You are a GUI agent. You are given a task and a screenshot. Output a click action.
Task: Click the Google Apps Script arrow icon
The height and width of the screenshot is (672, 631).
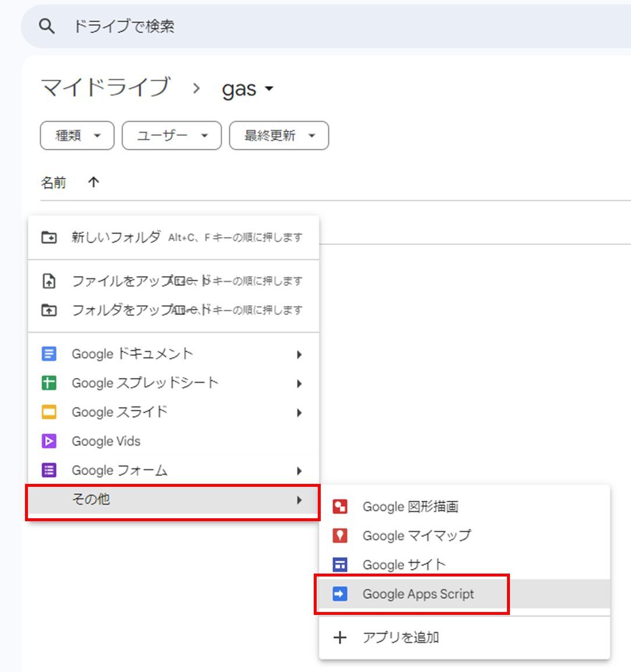click(340, 594)
